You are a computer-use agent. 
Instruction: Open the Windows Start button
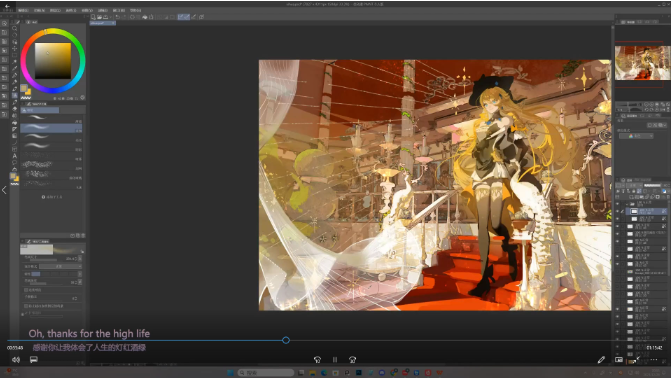[230, 373]
